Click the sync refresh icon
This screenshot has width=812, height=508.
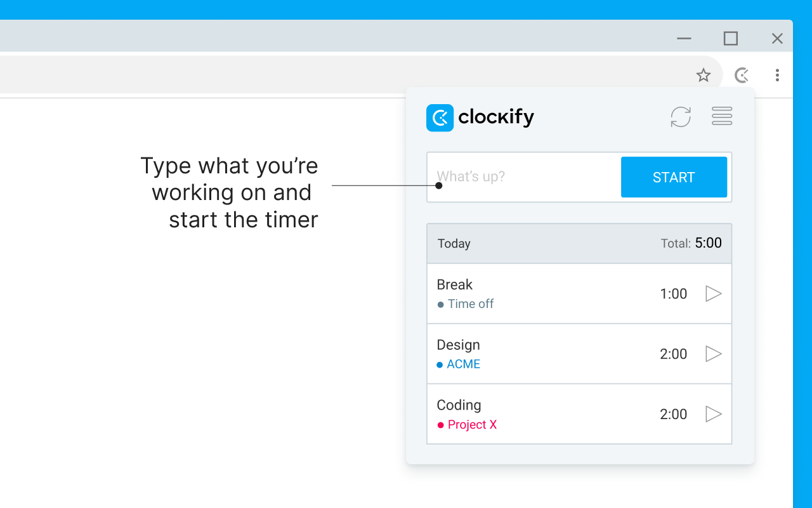pos(681,117)
